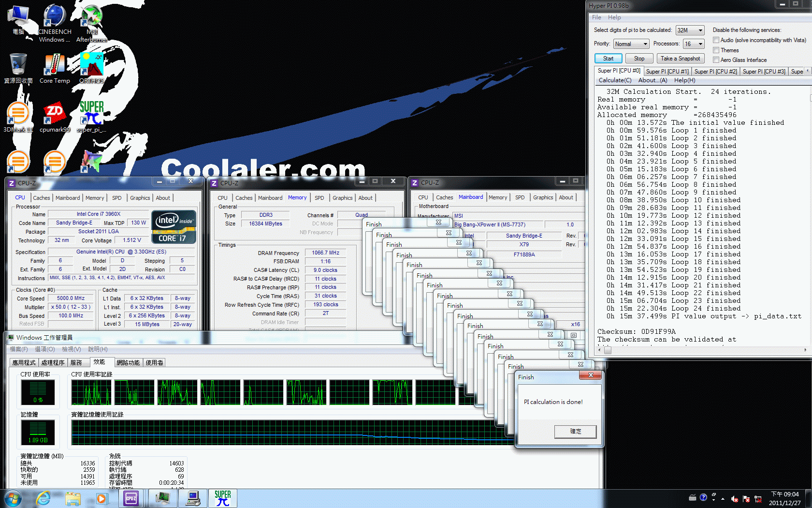
Task: Click the help question mark tray icon
Action: click(703, 497)
